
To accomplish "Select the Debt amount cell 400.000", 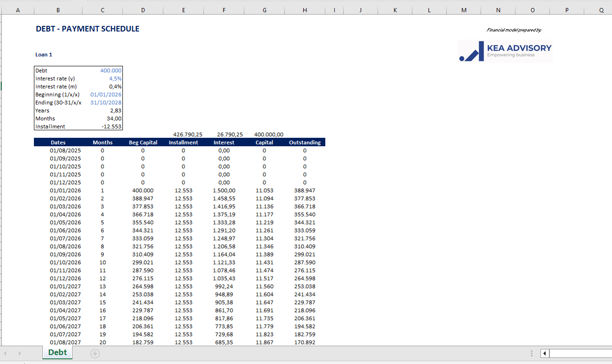I will 111,71.
